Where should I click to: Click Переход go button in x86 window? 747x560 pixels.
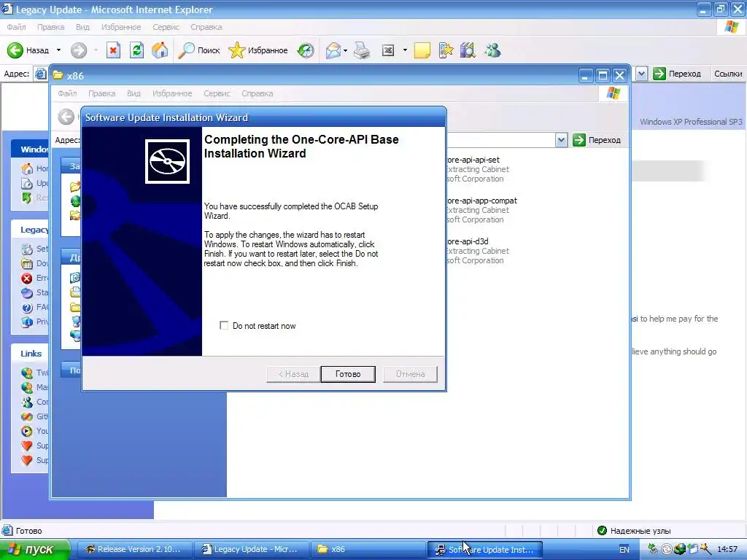597,140
